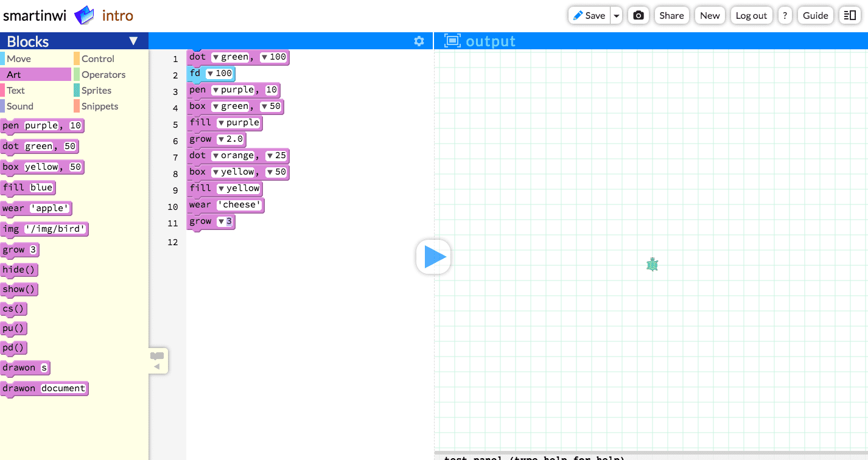This screenshot has height=460, width=868.
Task: Click line number 12 in the gutter
Action: point(173,242)
